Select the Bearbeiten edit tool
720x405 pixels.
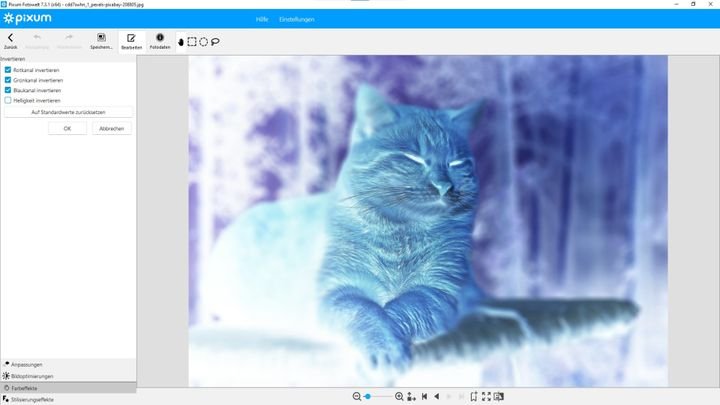click(131, 40)
